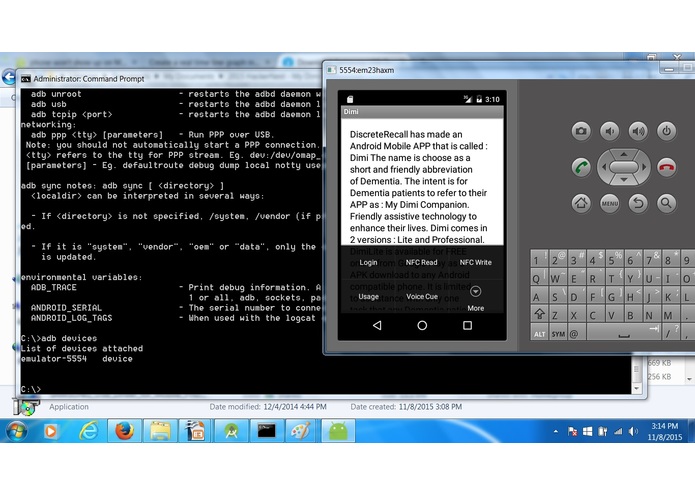This screenshot has height=494, width=695.
Task: Click the network signal tray icon
Action: 618,431
